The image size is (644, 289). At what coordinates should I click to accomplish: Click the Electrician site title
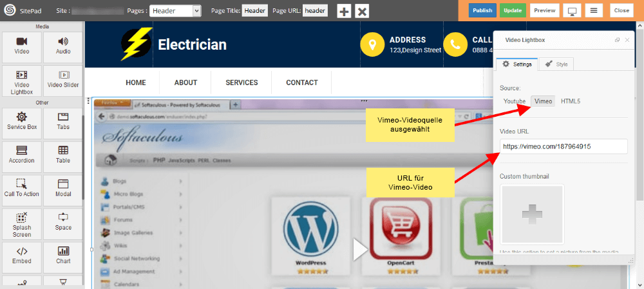pos(192,45)
